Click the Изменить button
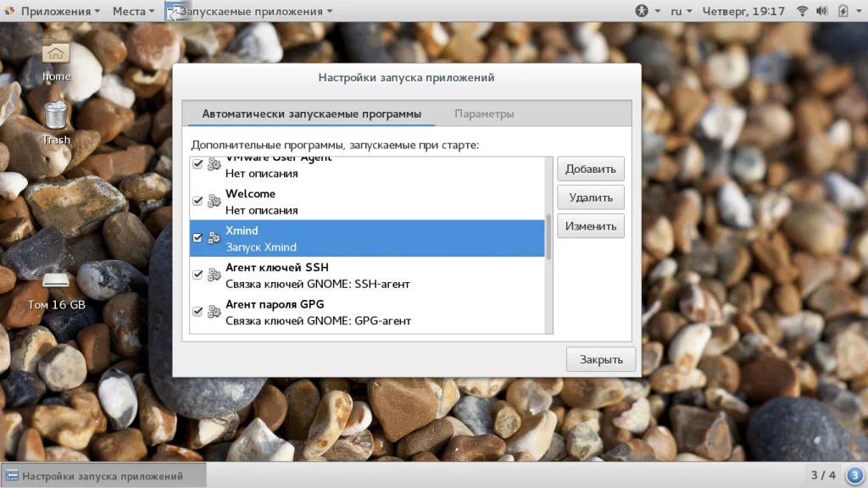Viewport: 868px width, 488px height. click(590, 226)
